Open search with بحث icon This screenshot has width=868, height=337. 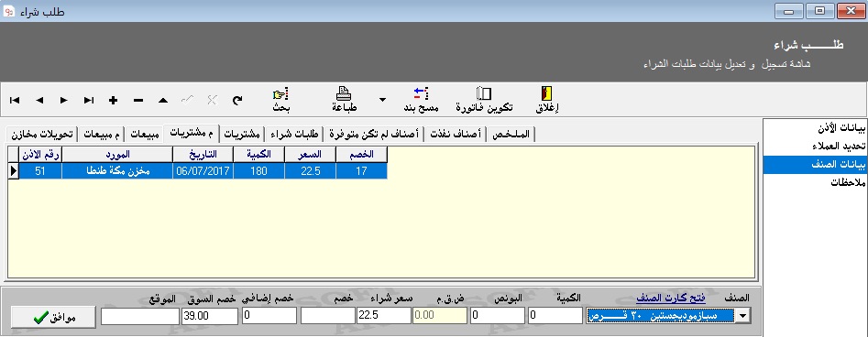(x=281, y=100)
